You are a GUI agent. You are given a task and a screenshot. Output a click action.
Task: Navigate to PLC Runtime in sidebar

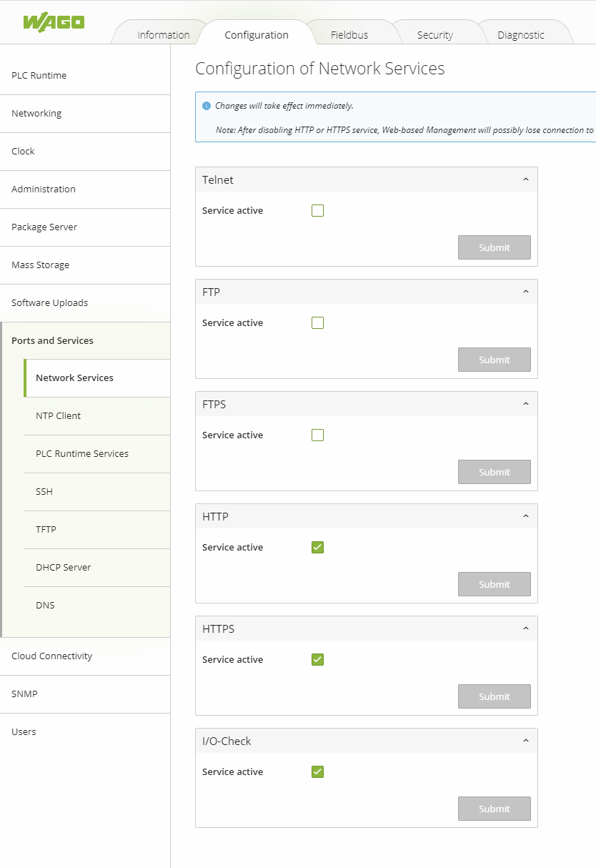pos(39,76)
